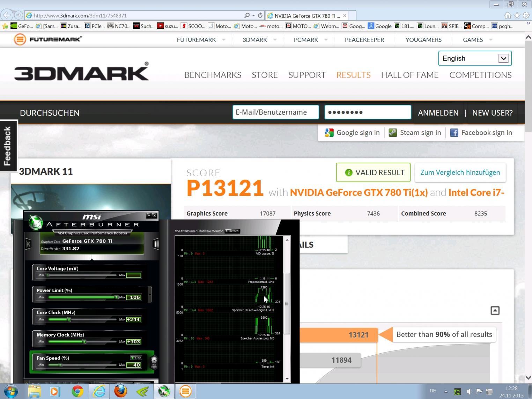Expand the Power Limit side arrow

click(x=150, y=294)
